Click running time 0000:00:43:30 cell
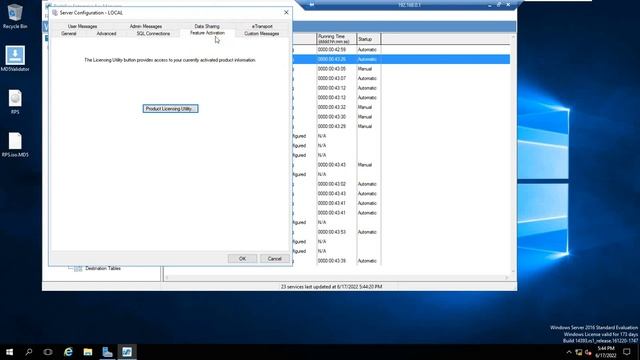640x360 pixels. (x=331, y=117)
